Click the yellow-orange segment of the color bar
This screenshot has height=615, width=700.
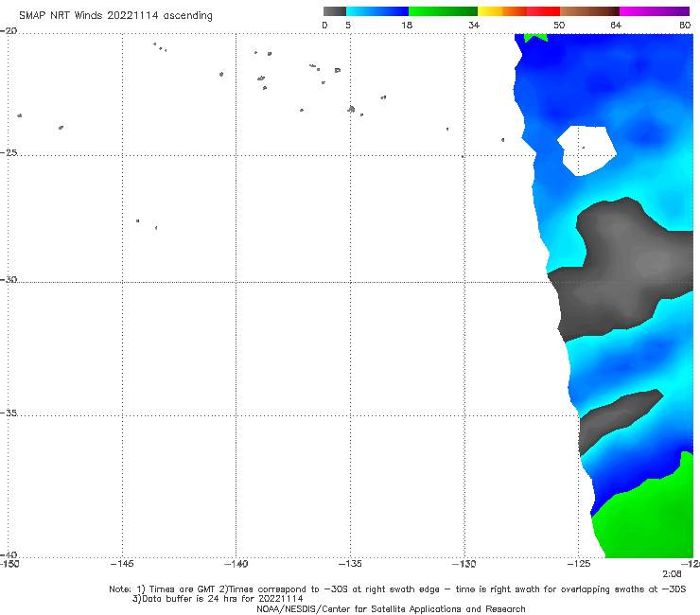pos(502,11)
